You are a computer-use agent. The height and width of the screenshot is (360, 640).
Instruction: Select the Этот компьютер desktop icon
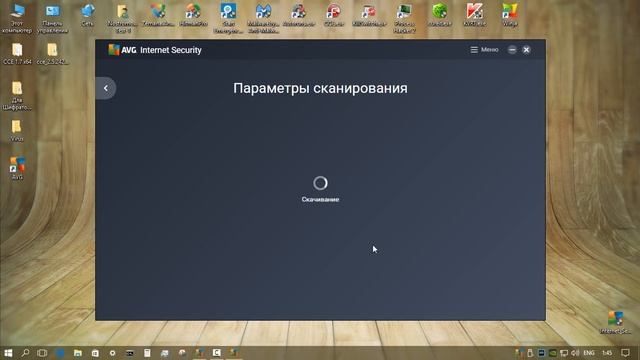click(17, 18)
